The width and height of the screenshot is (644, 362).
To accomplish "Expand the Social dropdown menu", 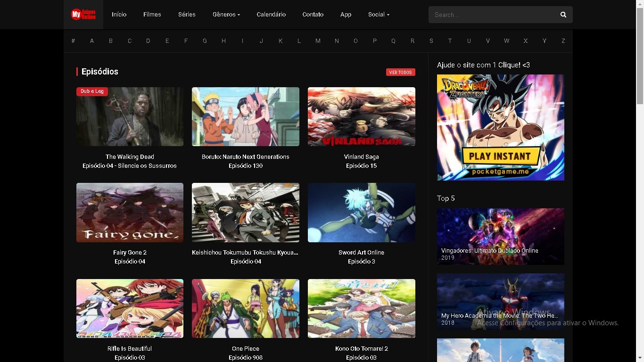I will coord(379,15).
